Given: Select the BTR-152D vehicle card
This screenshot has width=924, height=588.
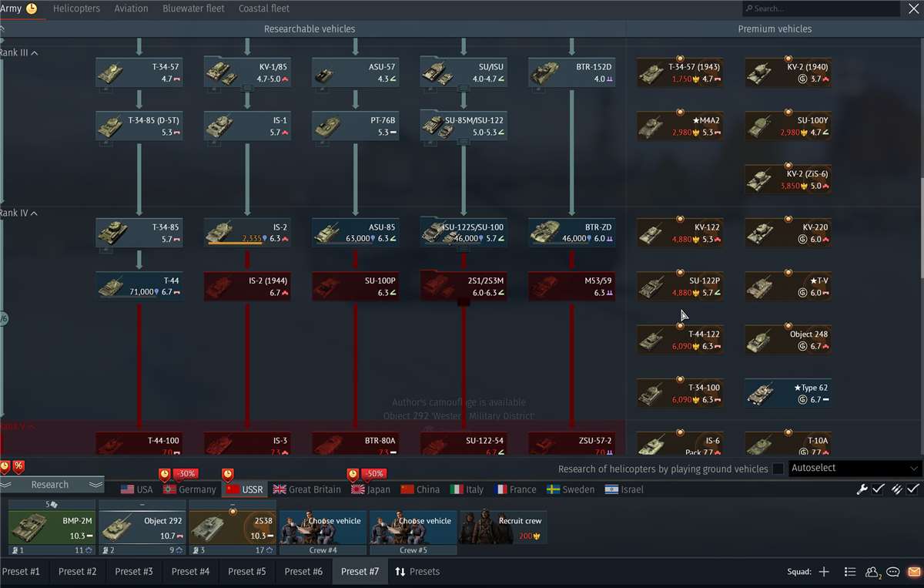Looking at the screenshot, I should tap(571, 72).
